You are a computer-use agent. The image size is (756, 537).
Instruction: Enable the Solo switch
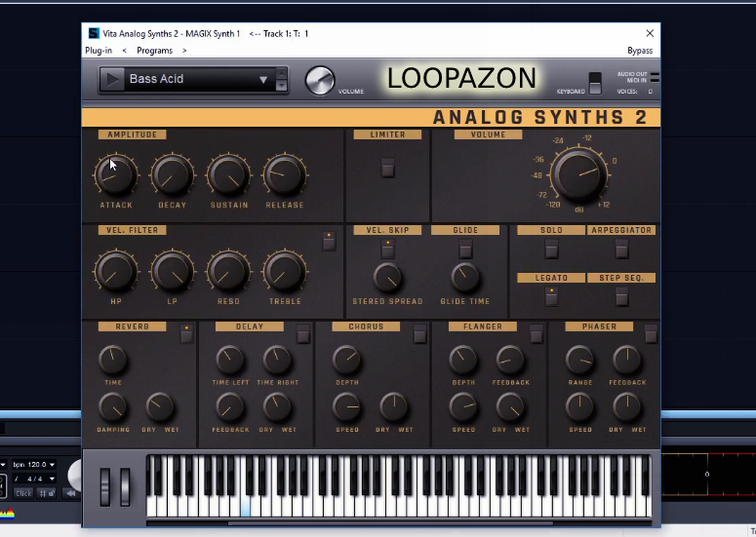pyautogui.click(x=551, y=249)
